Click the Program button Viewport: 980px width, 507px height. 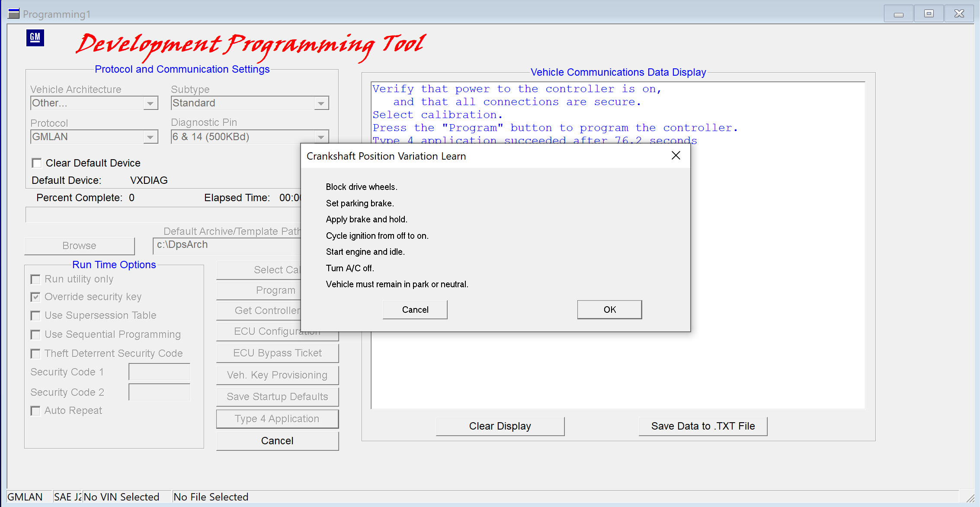[259, 290]
